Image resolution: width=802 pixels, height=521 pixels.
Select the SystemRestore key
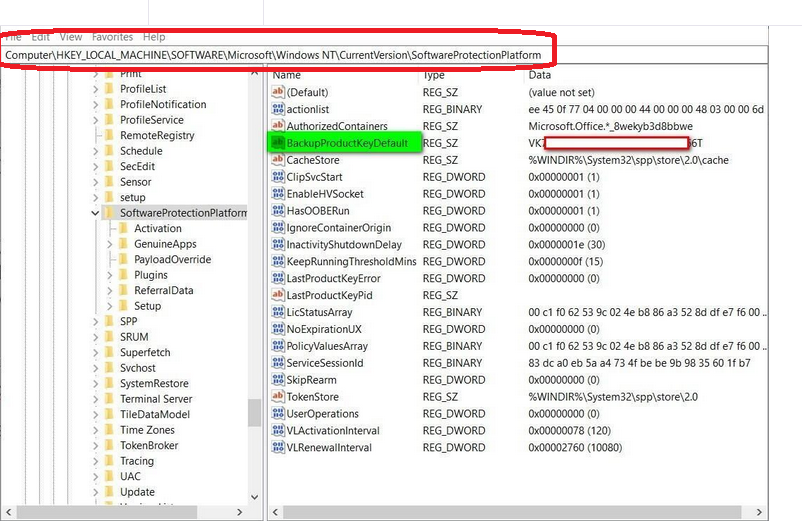pos(154,383)
